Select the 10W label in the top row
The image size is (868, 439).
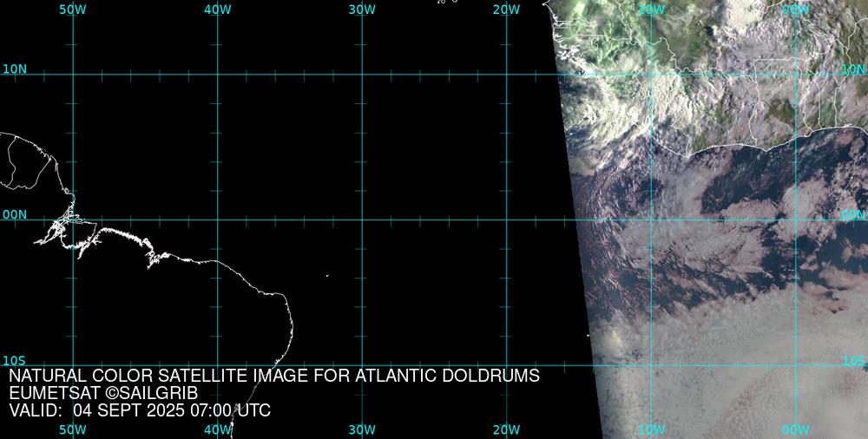click(x=651, y=10)
